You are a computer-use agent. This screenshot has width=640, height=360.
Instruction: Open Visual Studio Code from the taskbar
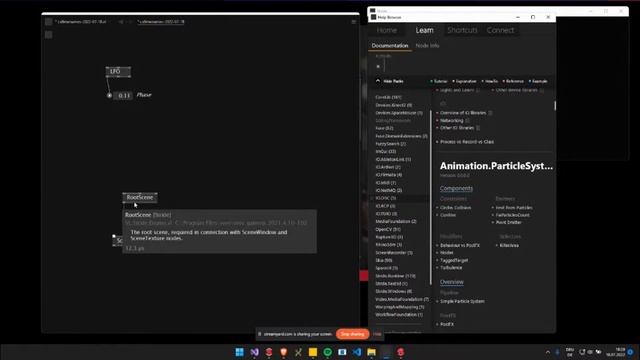click(x=357, y=352)
